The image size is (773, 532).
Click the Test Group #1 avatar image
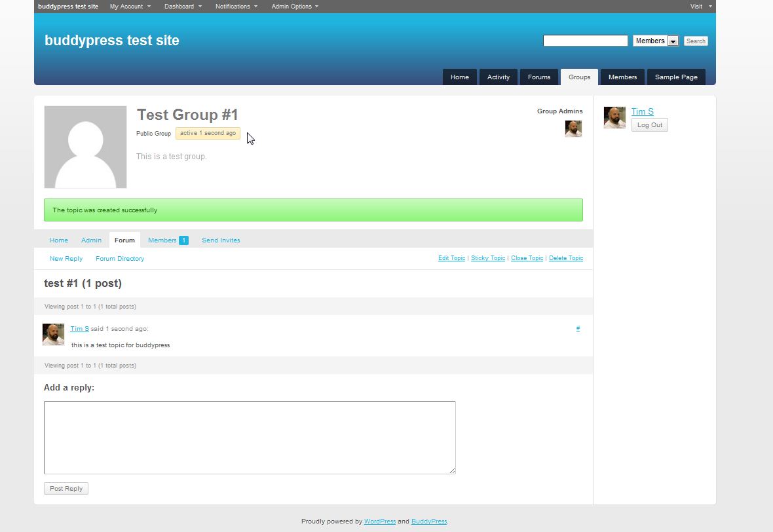85,147
